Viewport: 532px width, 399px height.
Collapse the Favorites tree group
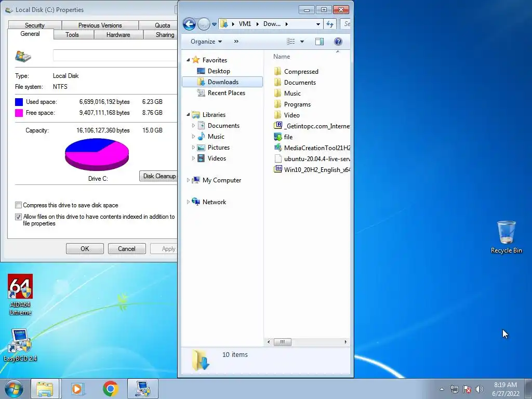coord(188,60)
